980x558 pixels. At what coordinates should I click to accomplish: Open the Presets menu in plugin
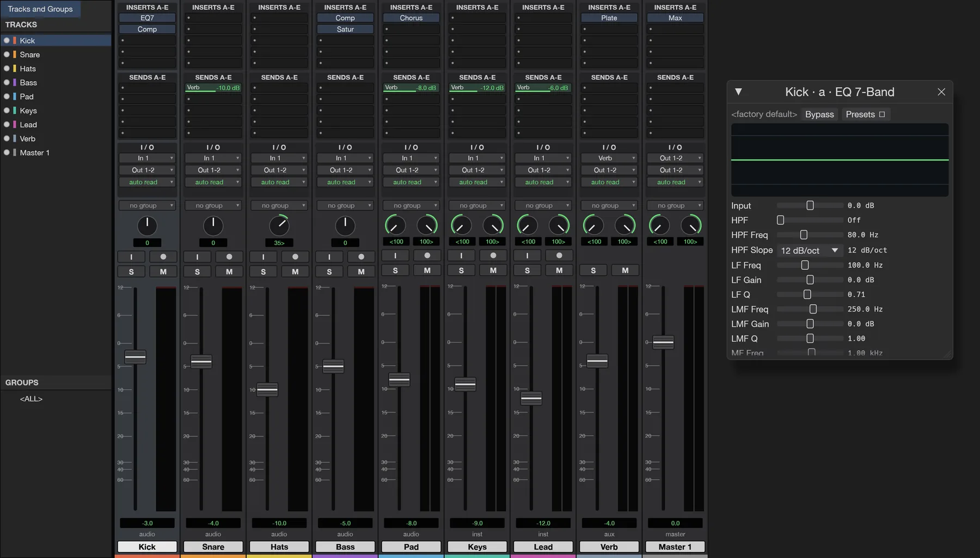click(866, 114)
